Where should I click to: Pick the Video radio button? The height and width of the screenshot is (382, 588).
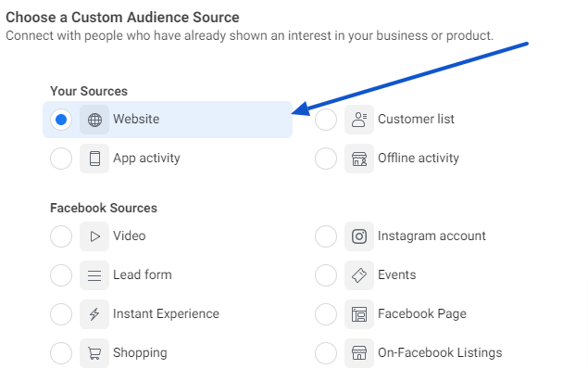pyautogui.click(x=61, y=236)
